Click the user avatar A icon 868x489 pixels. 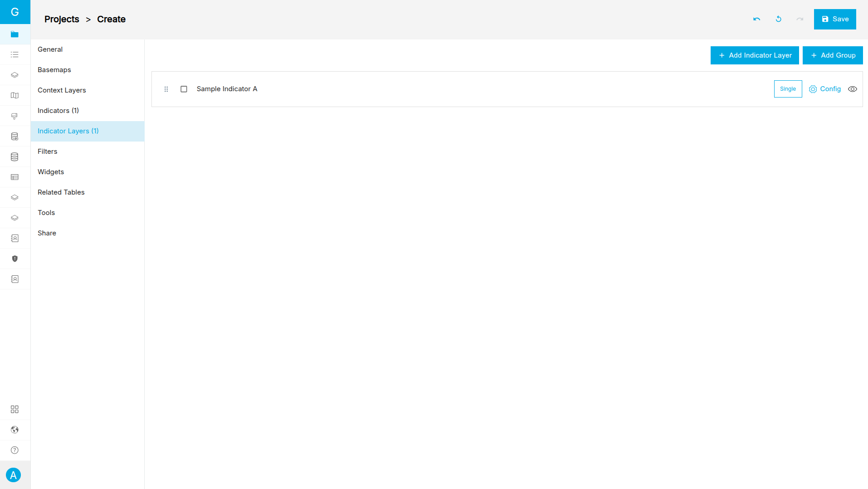tap(14, 475)
